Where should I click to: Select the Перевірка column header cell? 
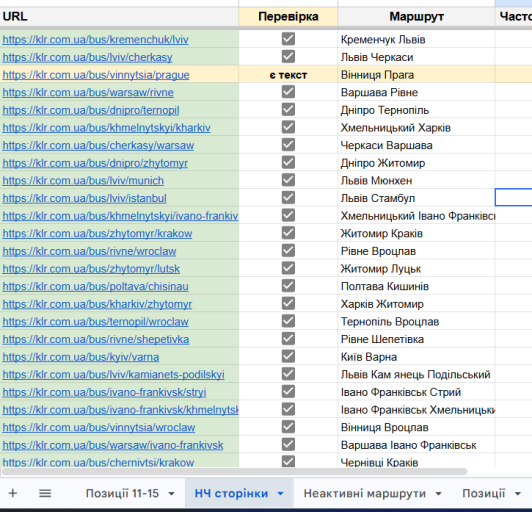[288, 17]
